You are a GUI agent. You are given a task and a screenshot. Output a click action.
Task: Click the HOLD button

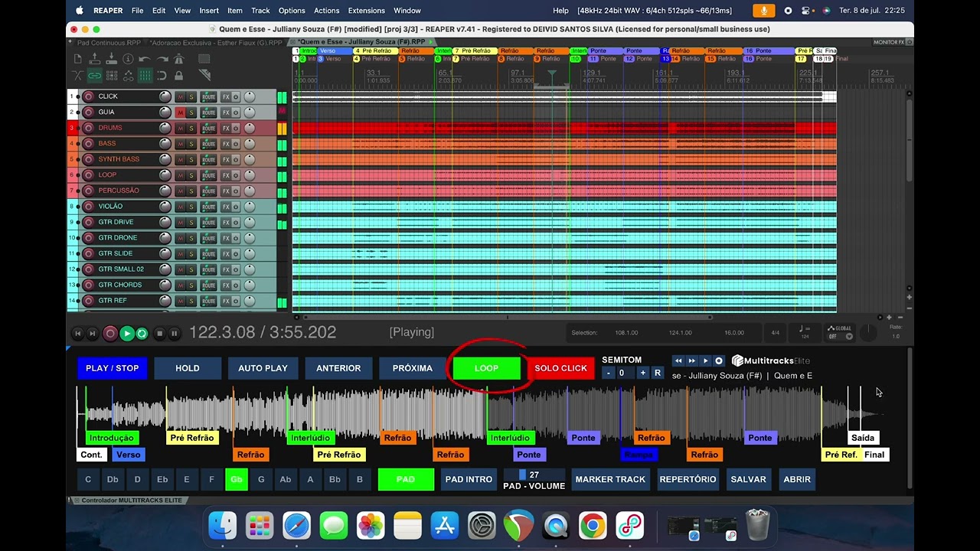point(188,368)
